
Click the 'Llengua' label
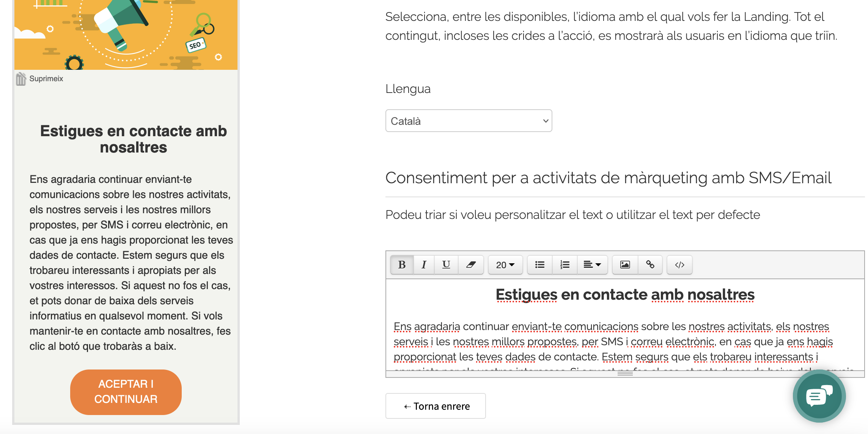click(408, 89)
